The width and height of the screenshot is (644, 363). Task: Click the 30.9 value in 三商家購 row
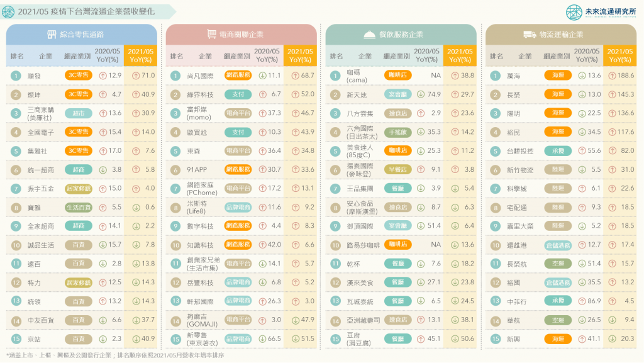pyautogui.click(x=148, y=113)
